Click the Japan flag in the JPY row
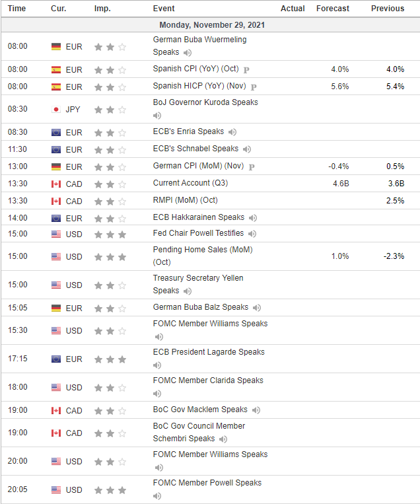Viewport: 420px width, 504px height. [x=56, y=110]
